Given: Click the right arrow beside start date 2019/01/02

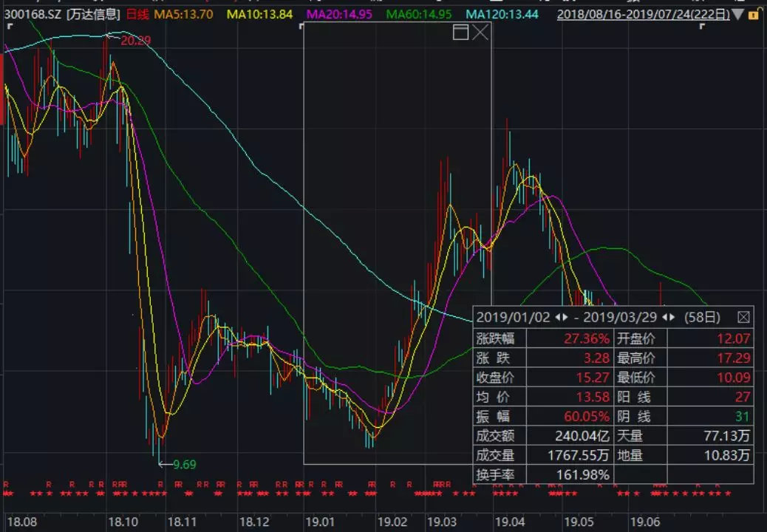Looking at the screenshot, I should tap(567, 317).
